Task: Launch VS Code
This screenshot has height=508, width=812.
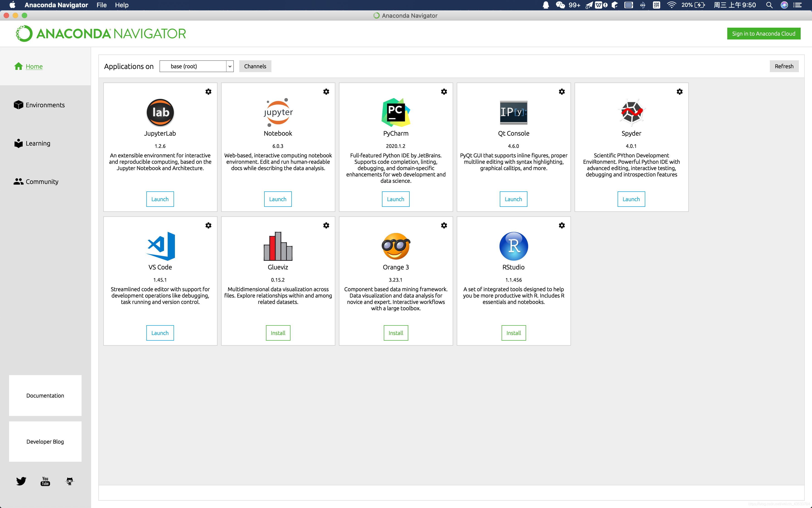Action: (x=160, y=333)
